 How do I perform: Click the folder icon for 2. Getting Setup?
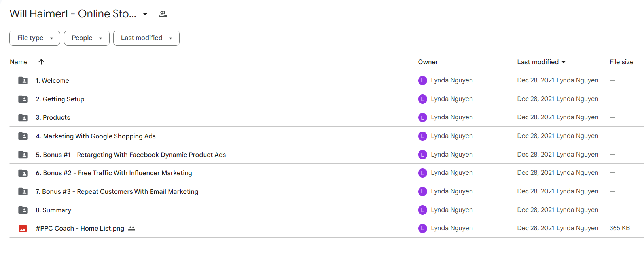click(23, 99)
